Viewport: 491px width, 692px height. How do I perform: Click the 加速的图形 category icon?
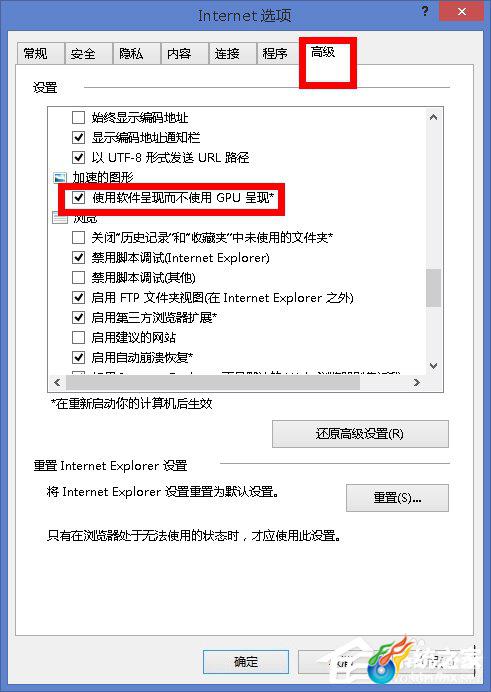(x=60, y=178)
